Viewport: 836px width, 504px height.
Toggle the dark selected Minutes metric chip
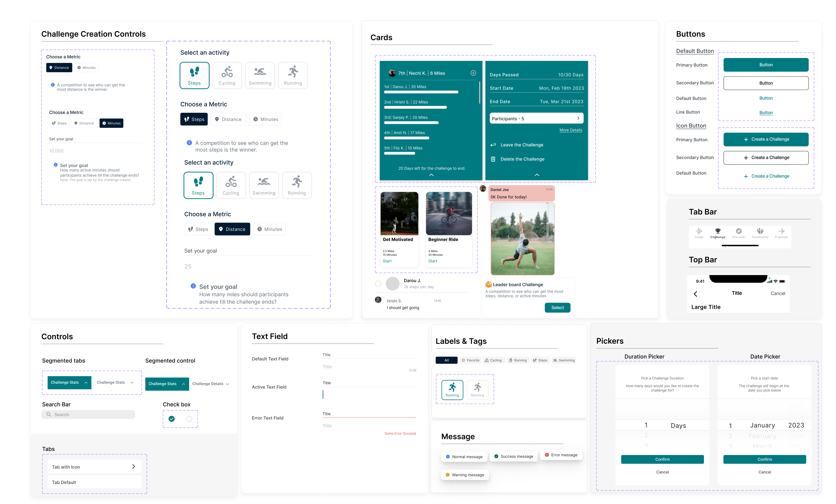111,123
